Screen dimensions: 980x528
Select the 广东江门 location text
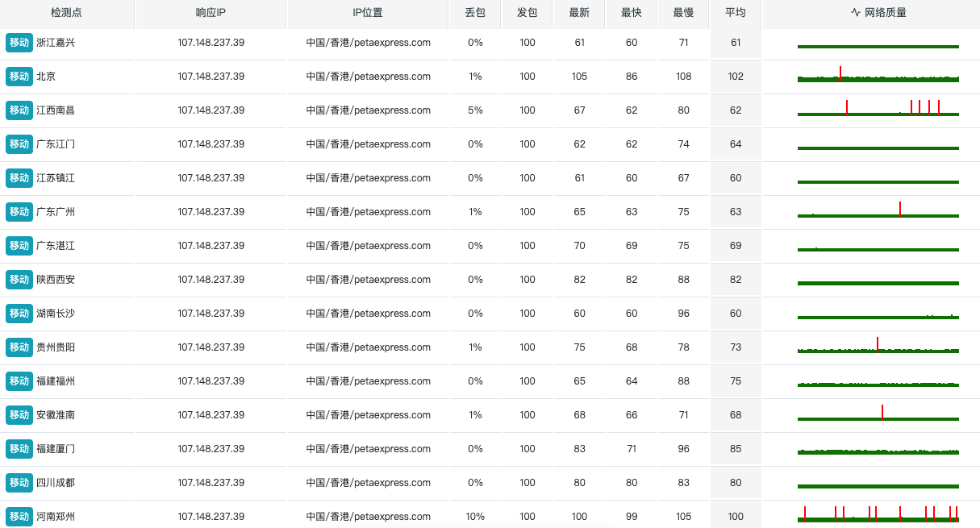point(56,144)
